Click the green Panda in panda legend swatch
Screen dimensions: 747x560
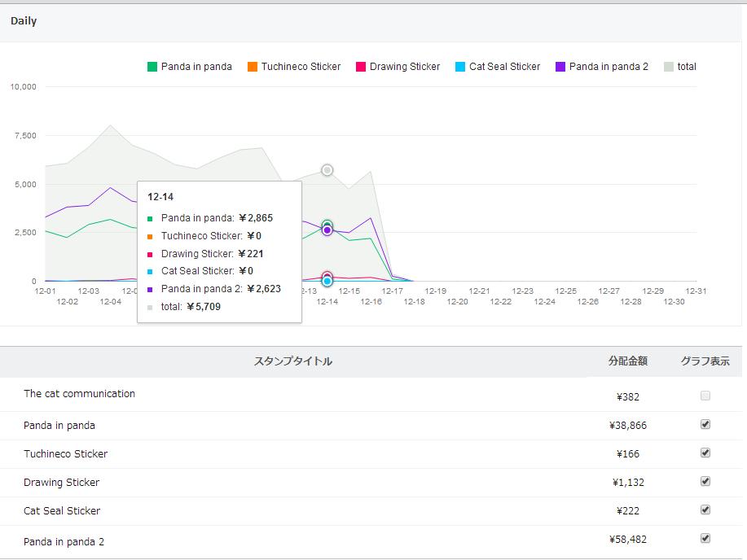[152, 67]
